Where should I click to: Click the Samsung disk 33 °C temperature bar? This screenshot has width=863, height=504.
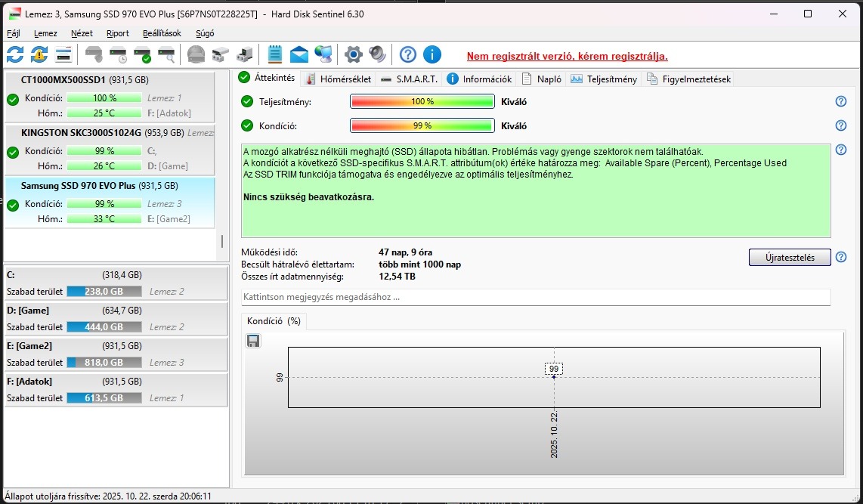coord(104,219)
